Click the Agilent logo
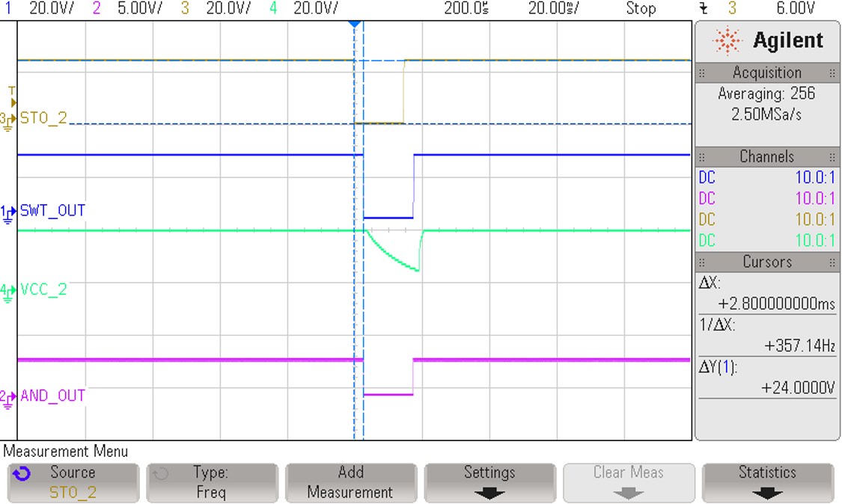This screenshot has height=504, width=842. (x=766, y=40)
